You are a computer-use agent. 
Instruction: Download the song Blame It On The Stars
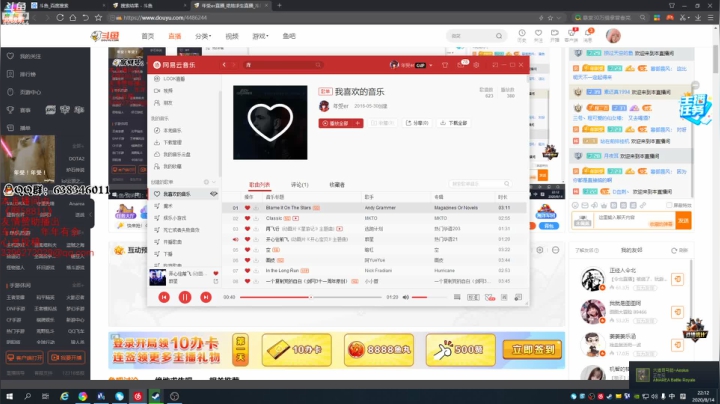[256, 208]
